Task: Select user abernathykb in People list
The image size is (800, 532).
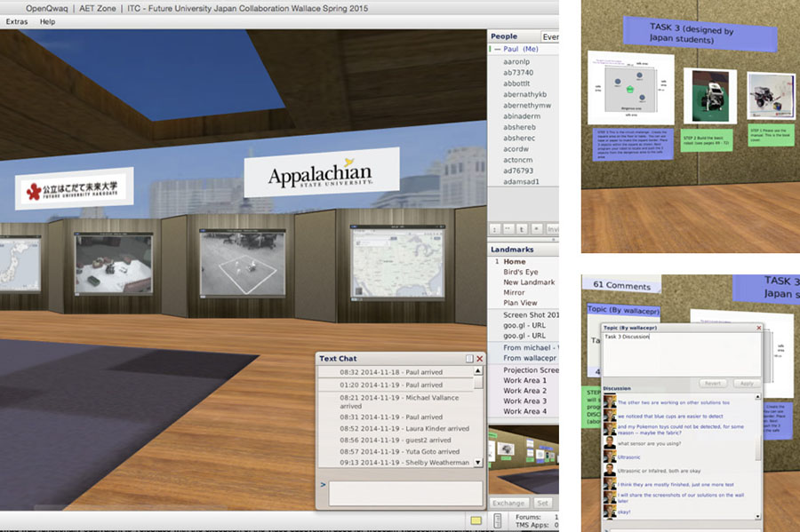Action: tap(524, 94)
